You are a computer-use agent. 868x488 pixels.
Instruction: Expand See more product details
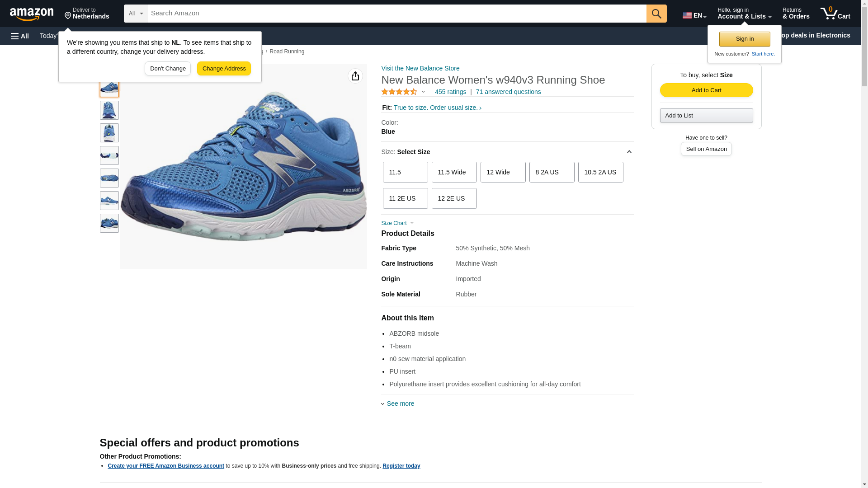point(400,404)
